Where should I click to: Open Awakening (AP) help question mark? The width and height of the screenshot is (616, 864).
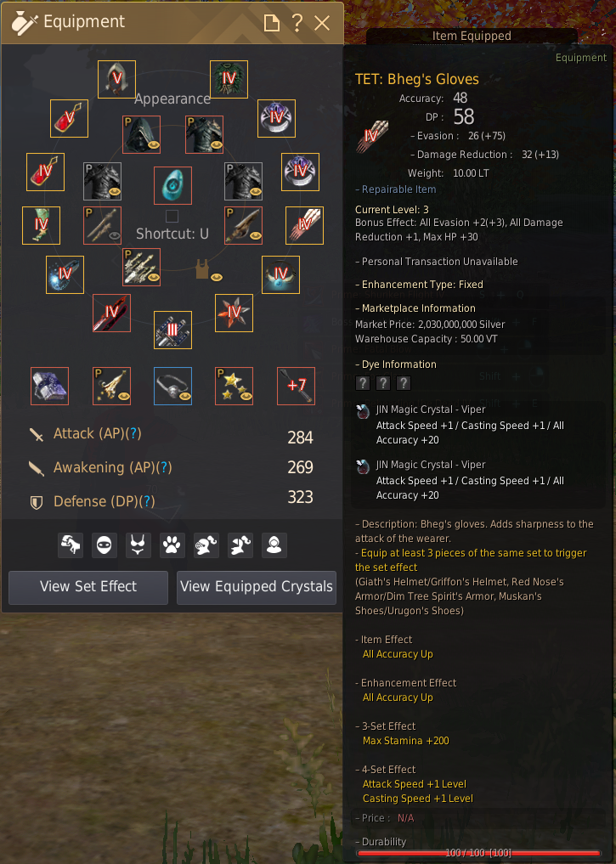(x=164, y=468)
